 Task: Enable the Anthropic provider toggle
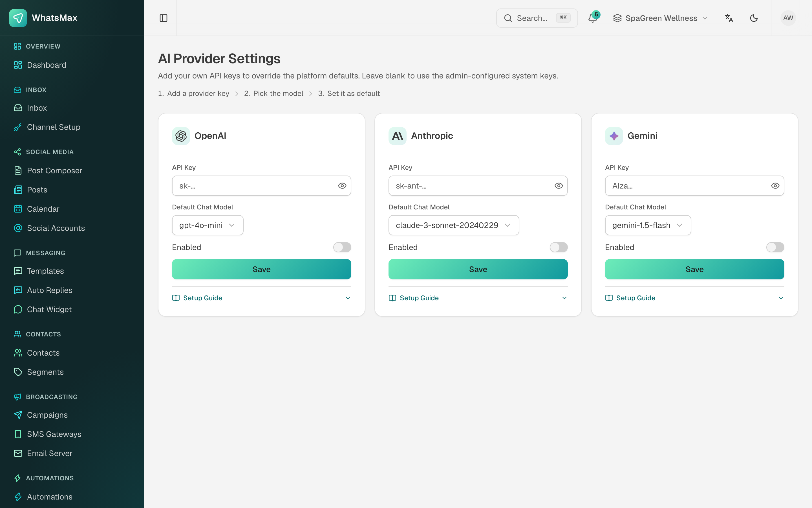click(x=558, y=247)
